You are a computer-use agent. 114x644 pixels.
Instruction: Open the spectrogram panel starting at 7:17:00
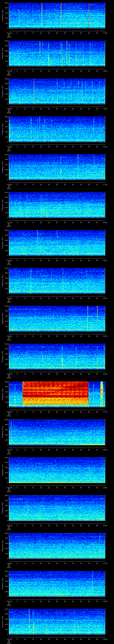[57, 53]
